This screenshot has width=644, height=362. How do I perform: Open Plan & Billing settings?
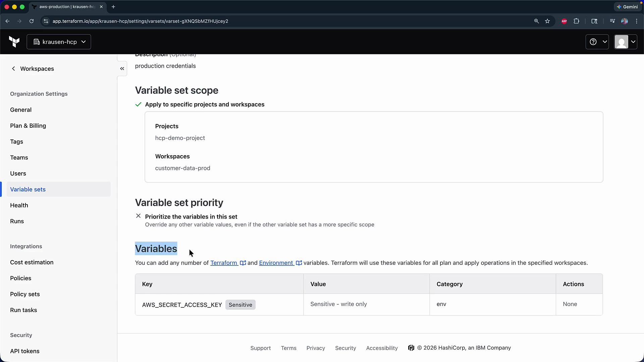pos(28,126)
